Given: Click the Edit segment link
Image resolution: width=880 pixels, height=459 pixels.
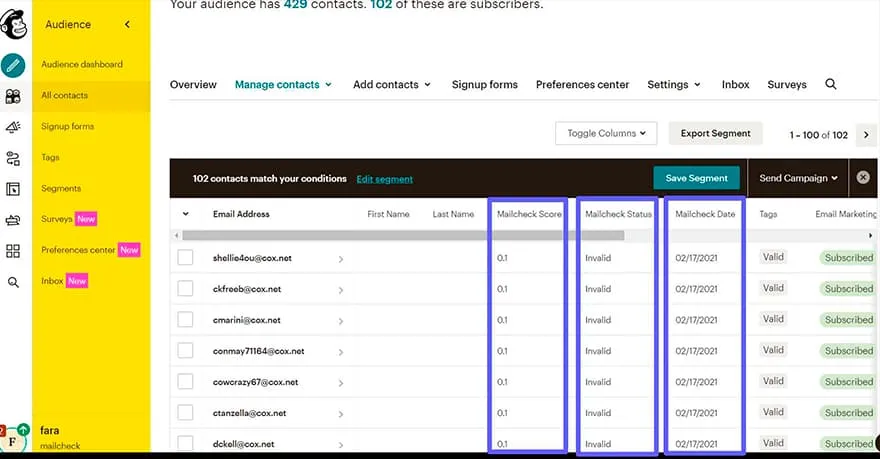Looking at the screenshot, I should [x=384, y=179].
